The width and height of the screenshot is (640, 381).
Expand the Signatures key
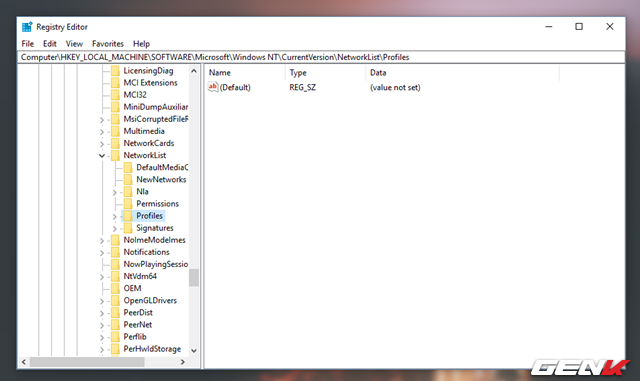click(x=115, y=228)
